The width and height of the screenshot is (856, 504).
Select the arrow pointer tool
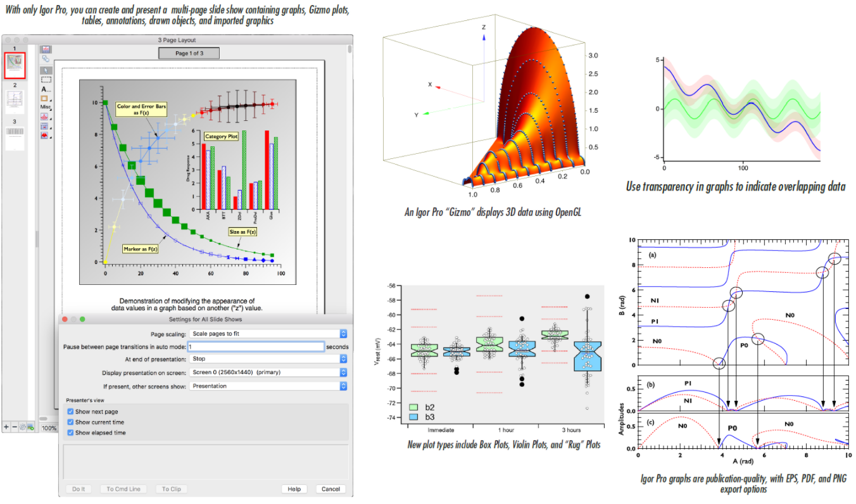point(46,70)
